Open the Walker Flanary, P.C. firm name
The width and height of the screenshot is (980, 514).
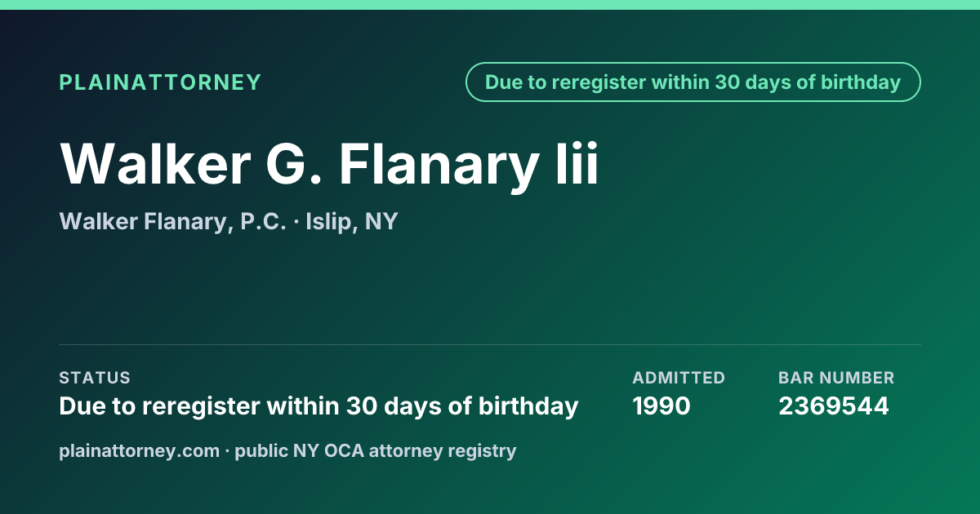click(173, 222)
